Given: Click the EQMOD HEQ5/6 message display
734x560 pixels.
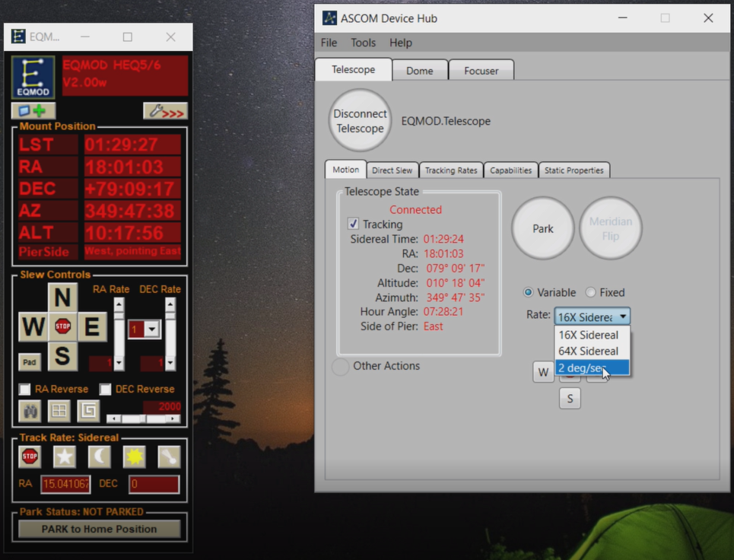Looking at the screenshot, I should pyautogui.click(x=125, y=76).
